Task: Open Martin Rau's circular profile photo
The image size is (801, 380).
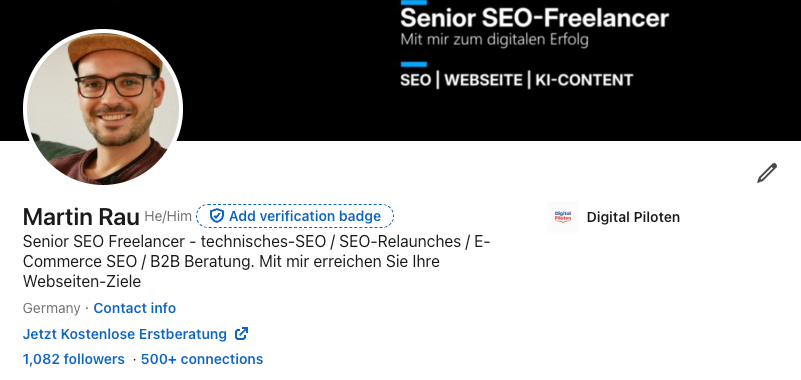Action: pos(103,107)
